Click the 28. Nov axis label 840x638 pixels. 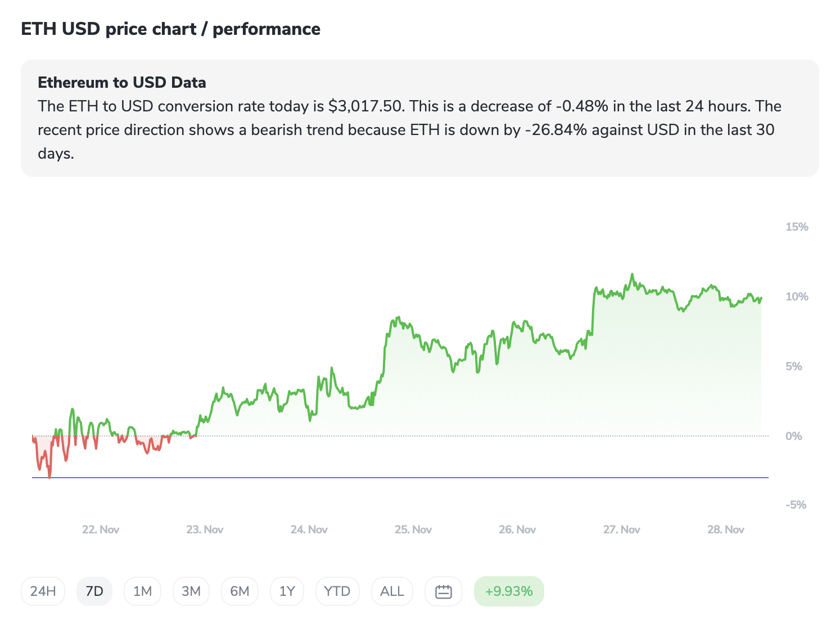[x=726, y=529]
